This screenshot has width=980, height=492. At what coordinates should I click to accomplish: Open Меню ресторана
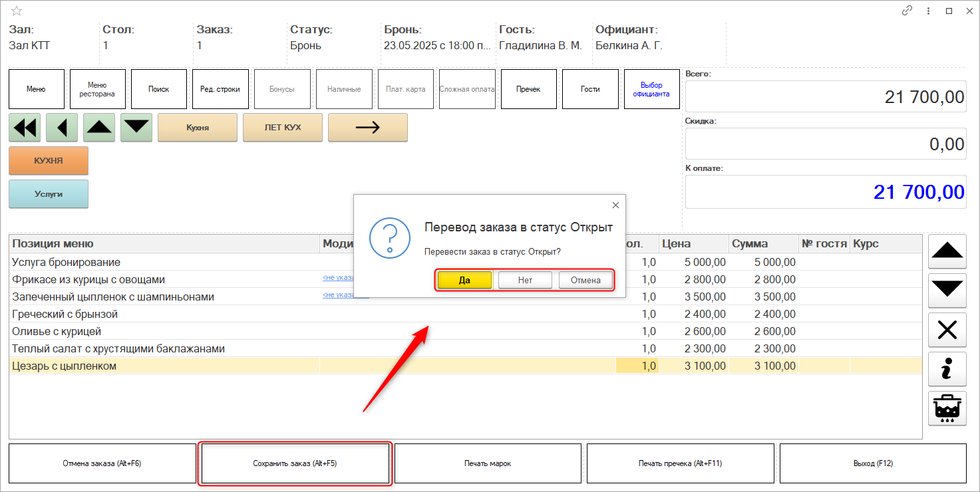click(98, 89)
